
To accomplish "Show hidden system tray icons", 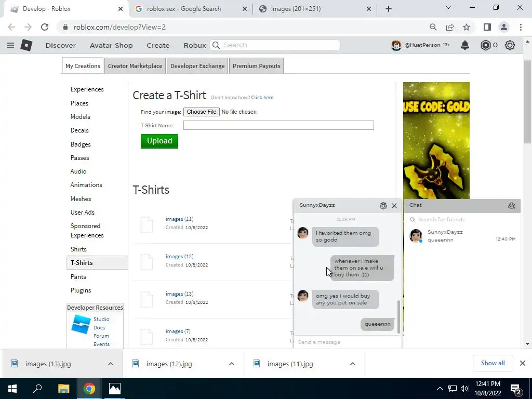I will pos(440,389).
